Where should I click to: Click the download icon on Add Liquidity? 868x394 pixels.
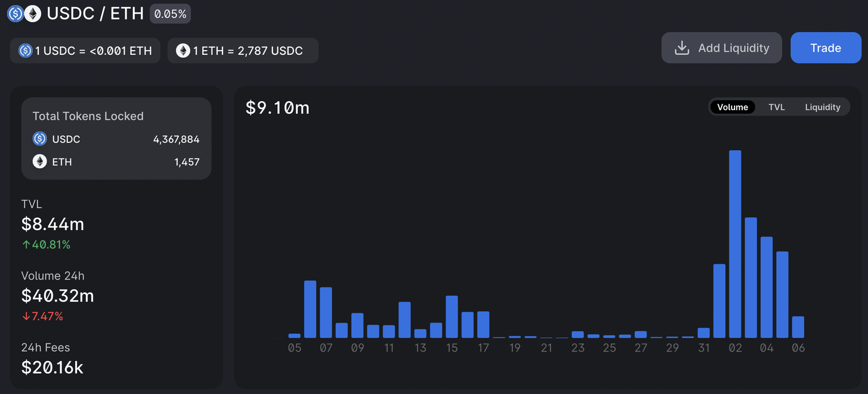point(681,48)
